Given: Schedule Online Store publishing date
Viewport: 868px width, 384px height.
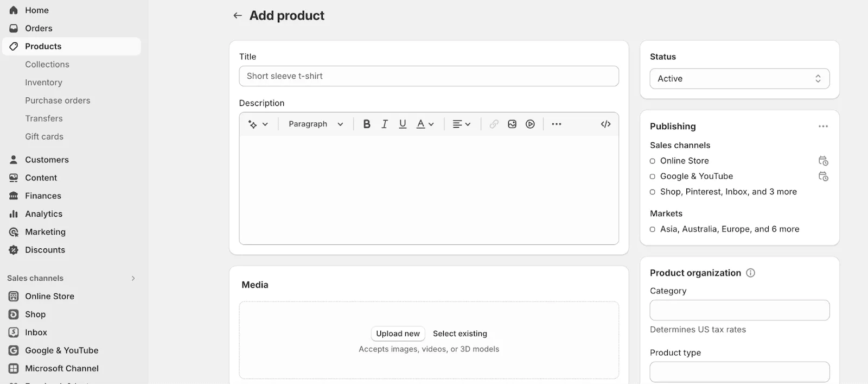Looking at the screenshot, I should (x=823, y=161).
